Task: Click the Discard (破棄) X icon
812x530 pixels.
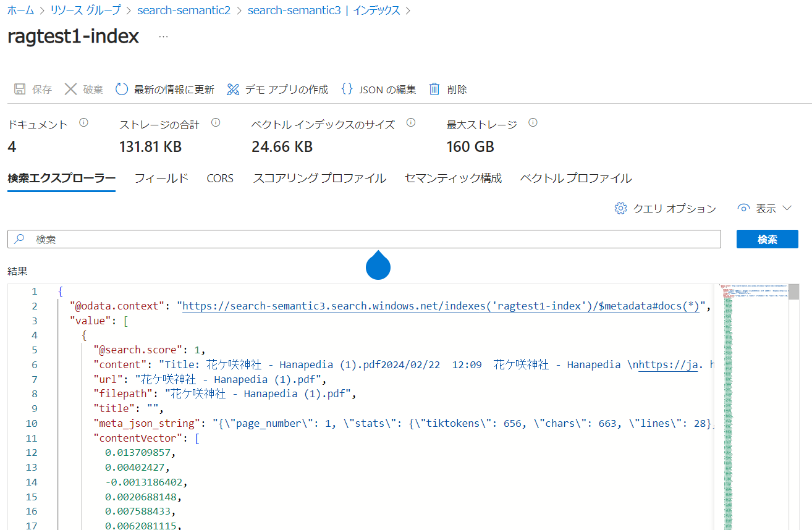Action: pyautogui.click(x=71, y=90)
